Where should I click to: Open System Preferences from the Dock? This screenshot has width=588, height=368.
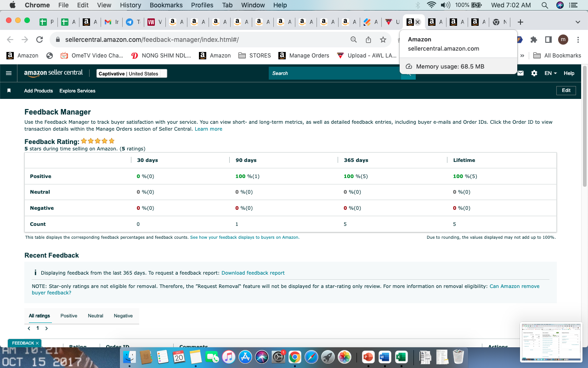[x=278, y=357]
